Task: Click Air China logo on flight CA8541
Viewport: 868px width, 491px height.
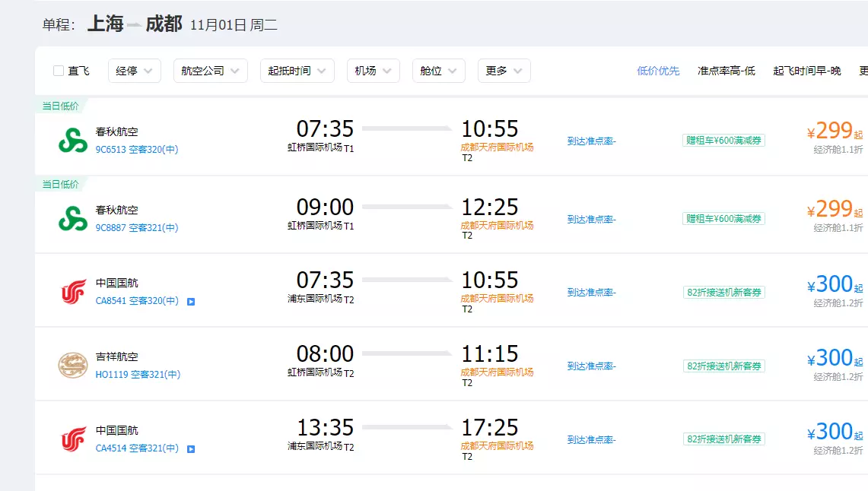Action: pyautogui.click(x=73, y=292)
